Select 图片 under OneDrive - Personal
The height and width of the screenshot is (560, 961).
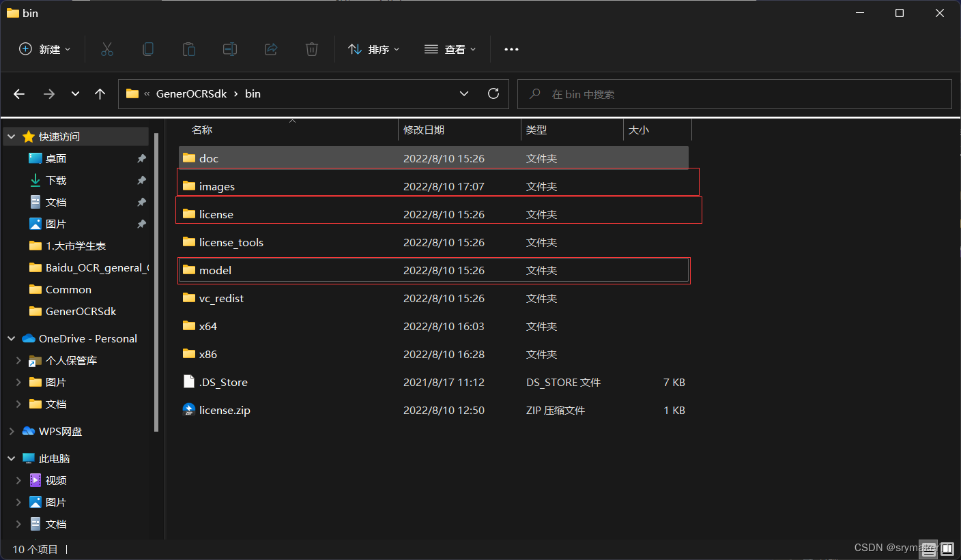[x=56, y=383]
